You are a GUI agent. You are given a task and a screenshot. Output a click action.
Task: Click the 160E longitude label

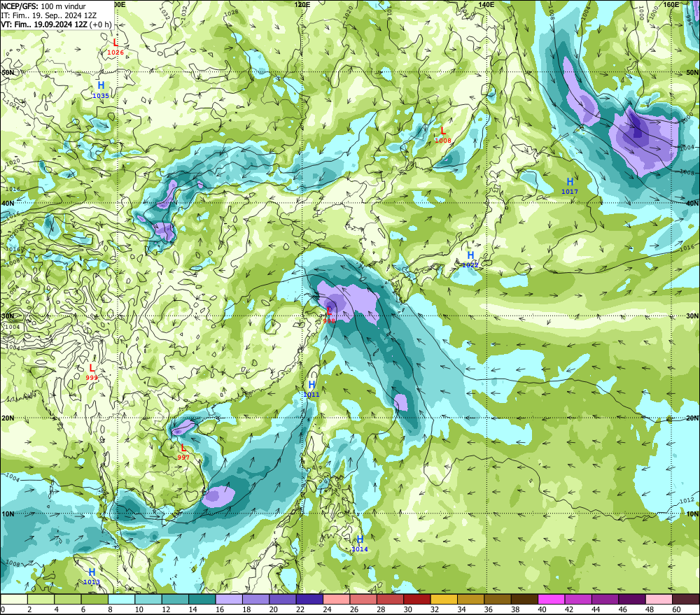671,4
